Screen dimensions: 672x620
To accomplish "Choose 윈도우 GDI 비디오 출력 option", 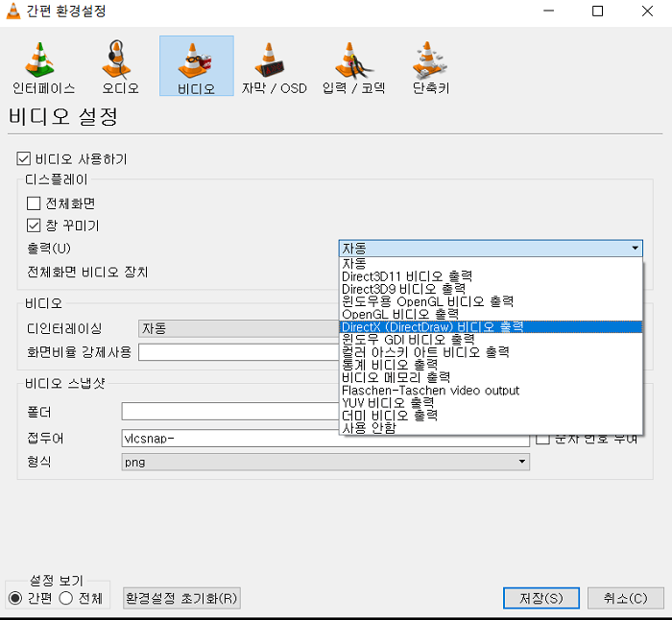I will click(491, 340).
